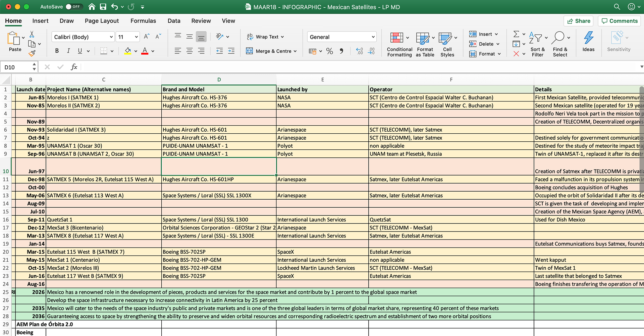Open the feedback smiley menu
644x336 pixels.
pyautogui.click(x=633, y=7)
